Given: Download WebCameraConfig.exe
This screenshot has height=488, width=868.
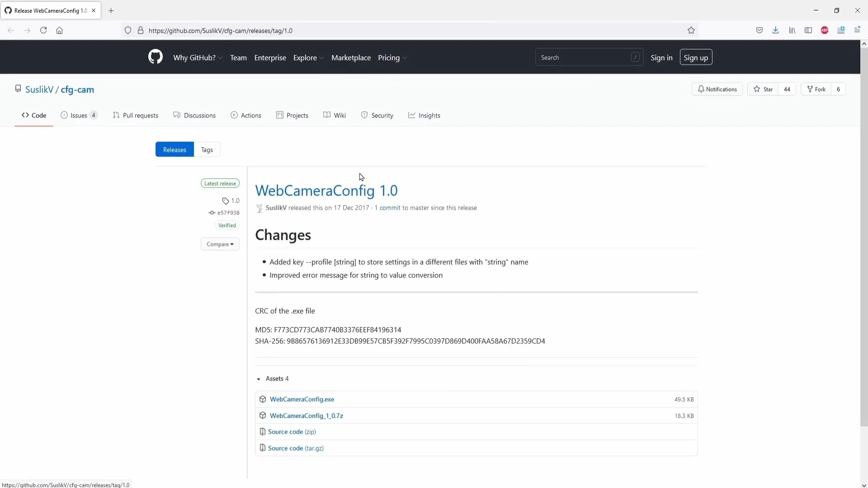Looking at the screenshot, I should point(302,399).
